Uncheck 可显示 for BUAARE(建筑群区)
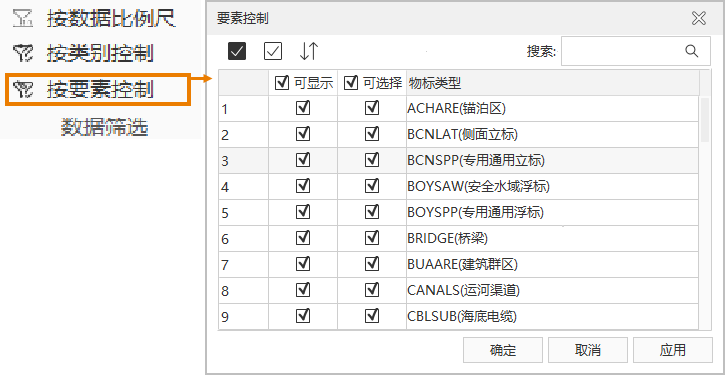This screenshot has height=375, width=725. (x=303, y=264)
